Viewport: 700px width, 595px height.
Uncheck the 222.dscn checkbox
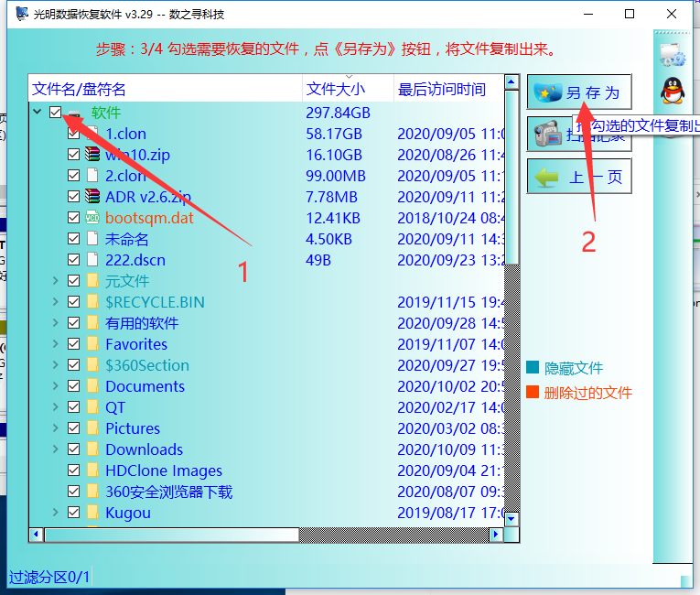74,260
